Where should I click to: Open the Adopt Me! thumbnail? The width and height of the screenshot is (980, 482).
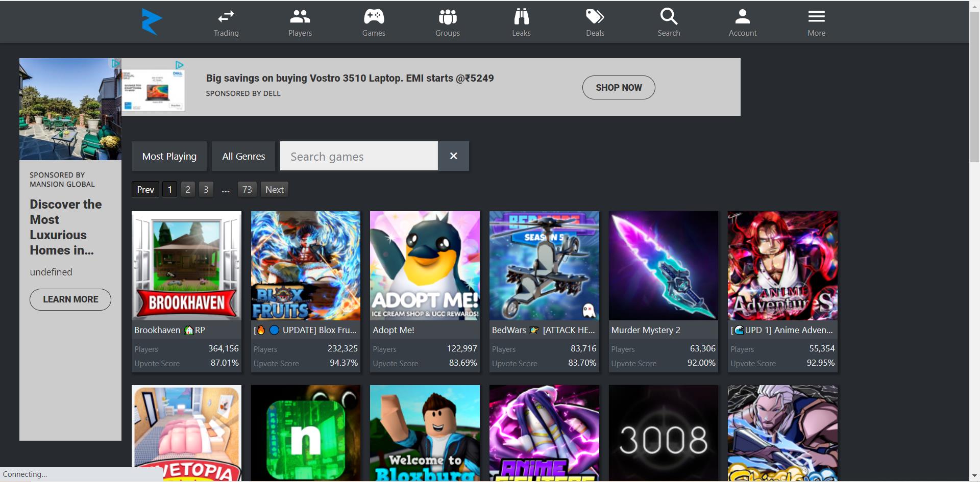click(425, 266)
